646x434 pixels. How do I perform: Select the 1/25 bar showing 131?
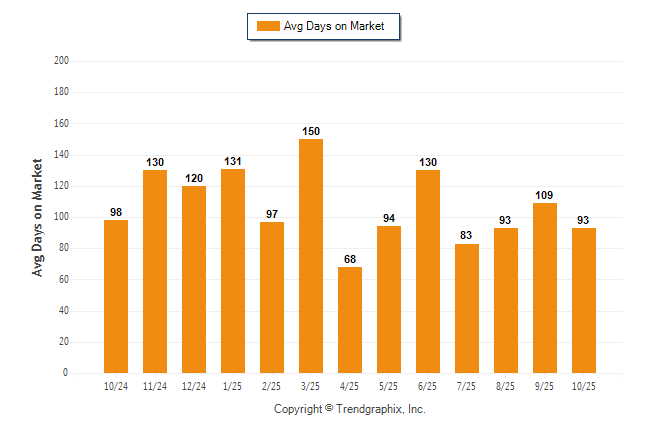(233, 270)
